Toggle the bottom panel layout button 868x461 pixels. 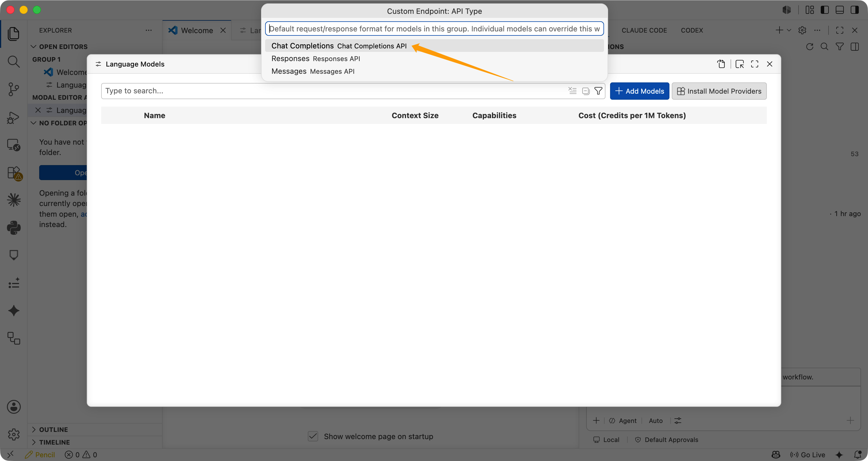click(840, 10)
